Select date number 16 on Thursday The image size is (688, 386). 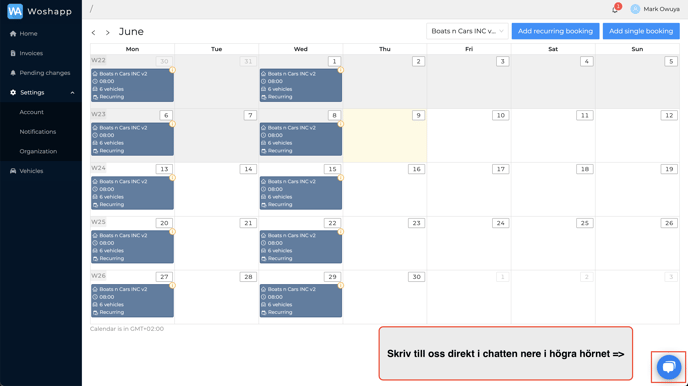(416, 169)
